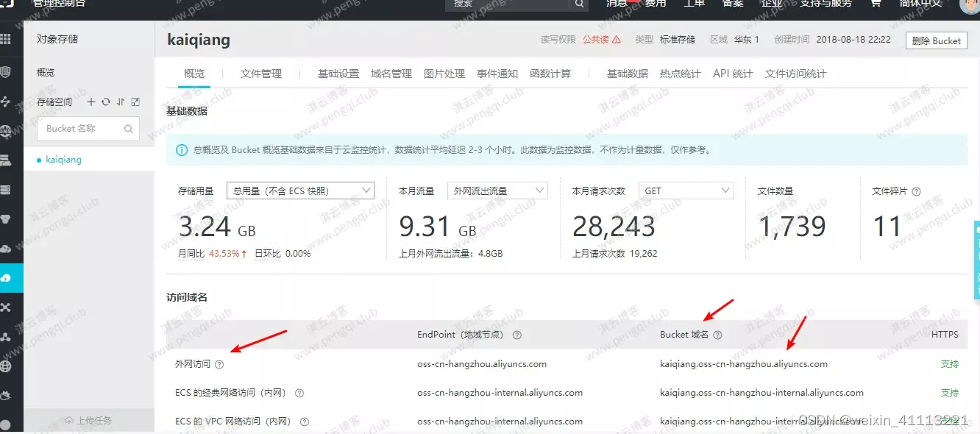Click the magnifier icon in the top search bar
This screenshot has width=980, height=434.
[579, 5]
